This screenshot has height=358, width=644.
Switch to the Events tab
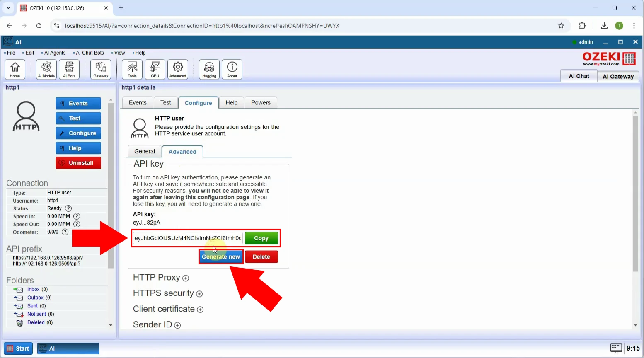click(138, 103)
